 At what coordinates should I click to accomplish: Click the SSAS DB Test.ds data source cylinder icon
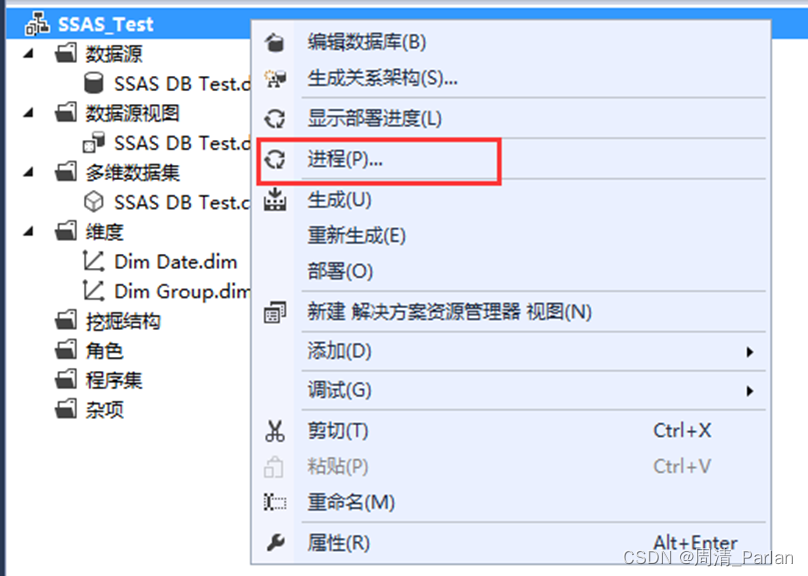point(92,83)
